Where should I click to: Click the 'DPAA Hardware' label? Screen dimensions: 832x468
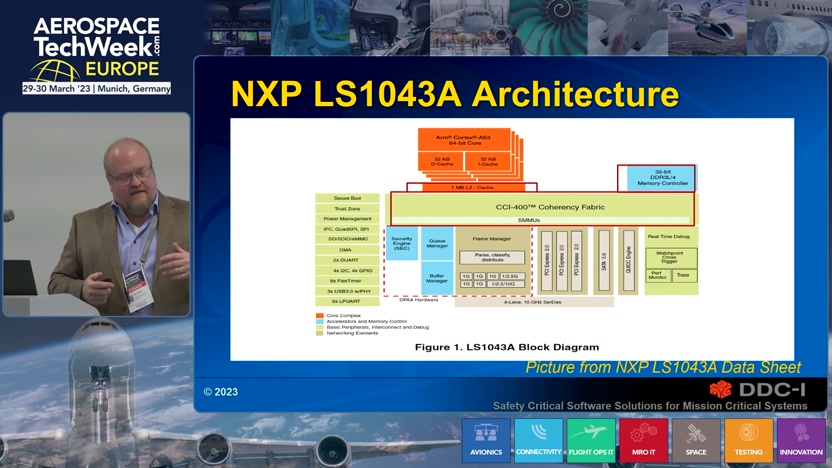coord(419,300)
